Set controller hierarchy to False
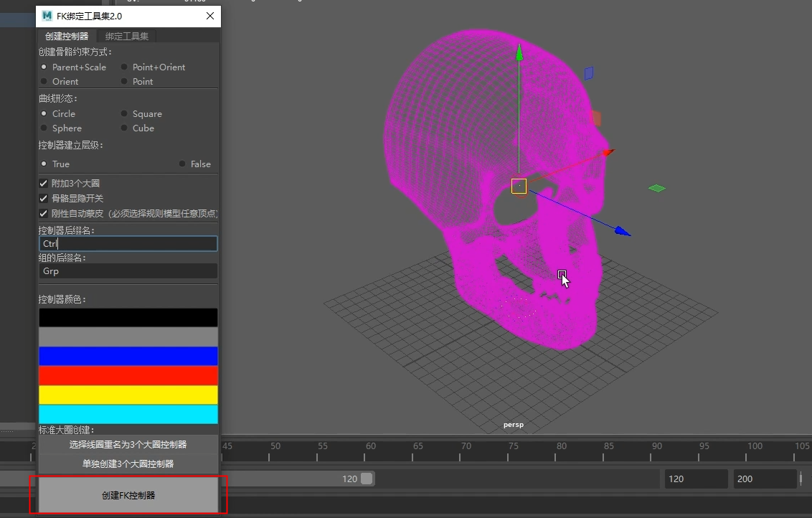Screen dimensions: 812x518 pos(182,164)
